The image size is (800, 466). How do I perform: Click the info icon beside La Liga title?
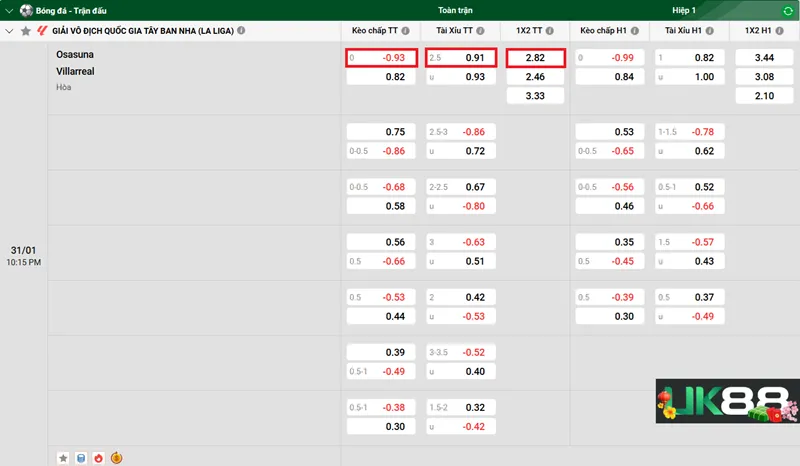[x=241, y=31]
